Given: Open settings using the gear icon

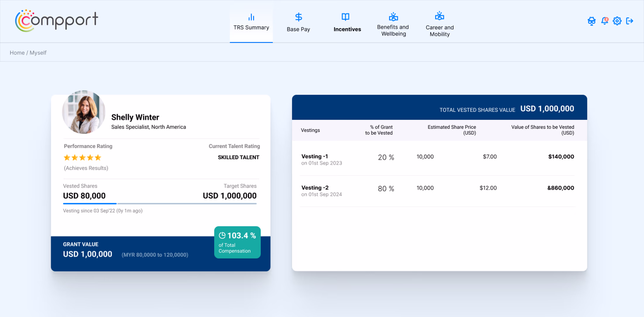Looking at the screenshot, I should click(x=617, y=21).
